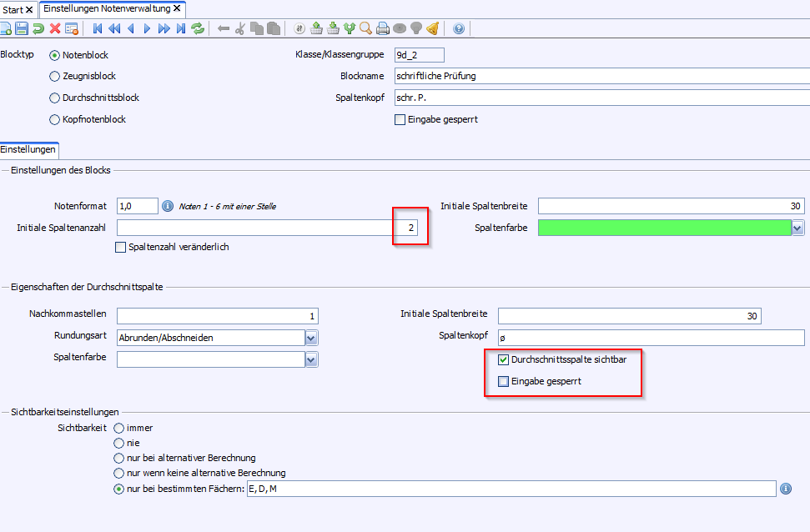Image resolution: width=810 pixels, height=532 pixels.
Task: Click the Blockname input field
Action: coord(601,76)
